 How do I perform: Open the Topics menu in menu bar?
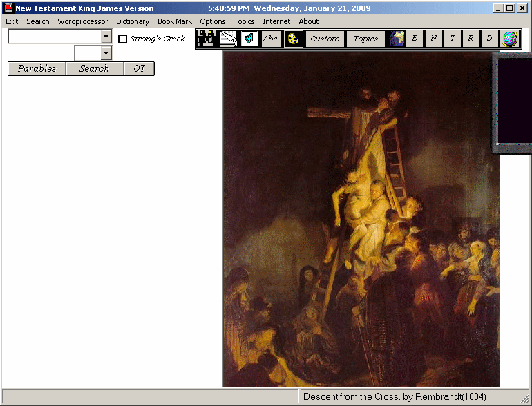tap(244, 21)
